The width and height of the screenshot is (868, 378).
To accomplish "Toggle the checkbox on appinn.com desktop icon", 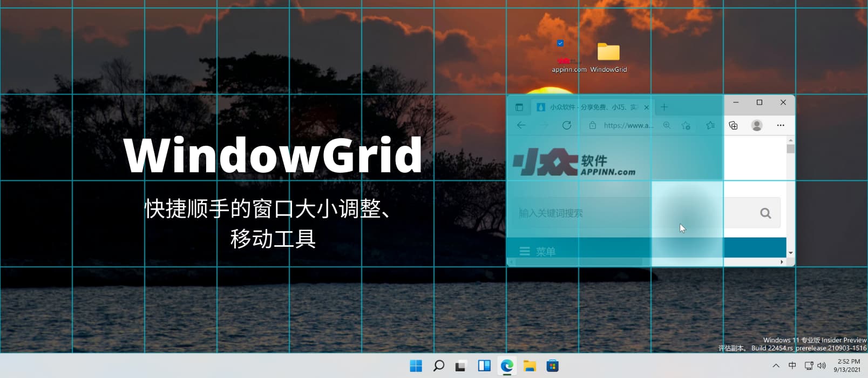I will click(x=560, y=43).
